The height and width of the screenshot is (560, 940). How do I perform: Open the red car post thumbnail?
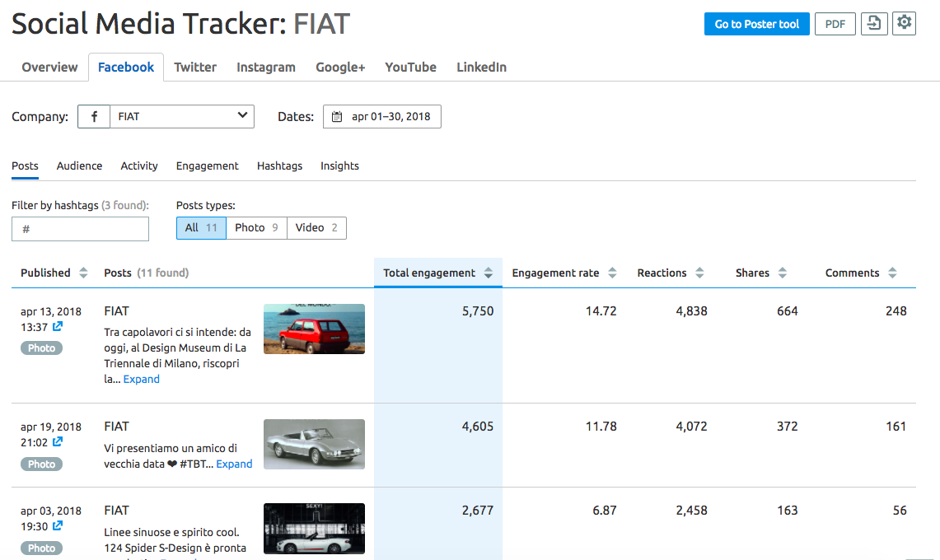tap(314, 329)
